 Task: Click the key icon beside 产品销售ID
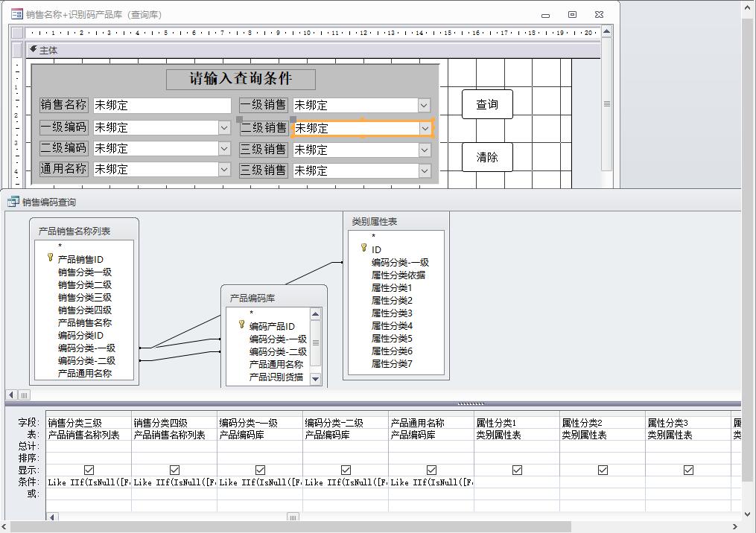[x=50, y=258]
